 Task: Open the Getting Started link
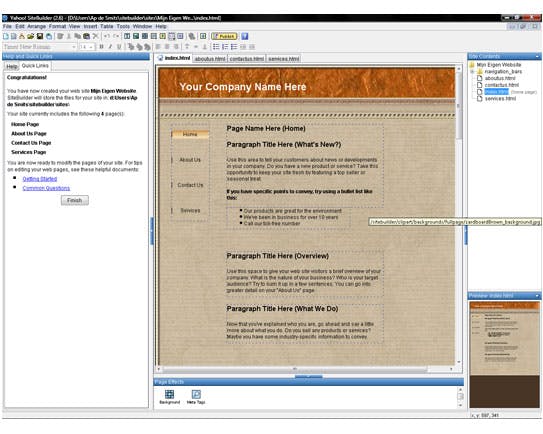click(x=39, y=179)
